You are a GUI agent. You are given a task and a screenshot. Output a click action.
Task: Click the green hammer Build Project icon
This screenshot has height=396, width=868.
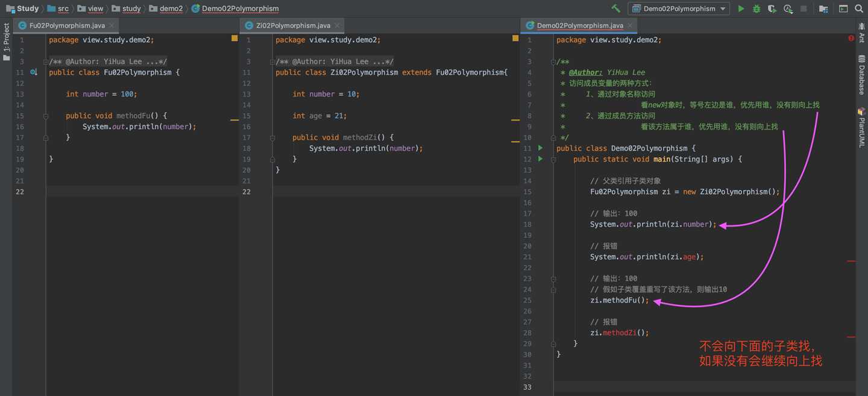coord(615,8)
